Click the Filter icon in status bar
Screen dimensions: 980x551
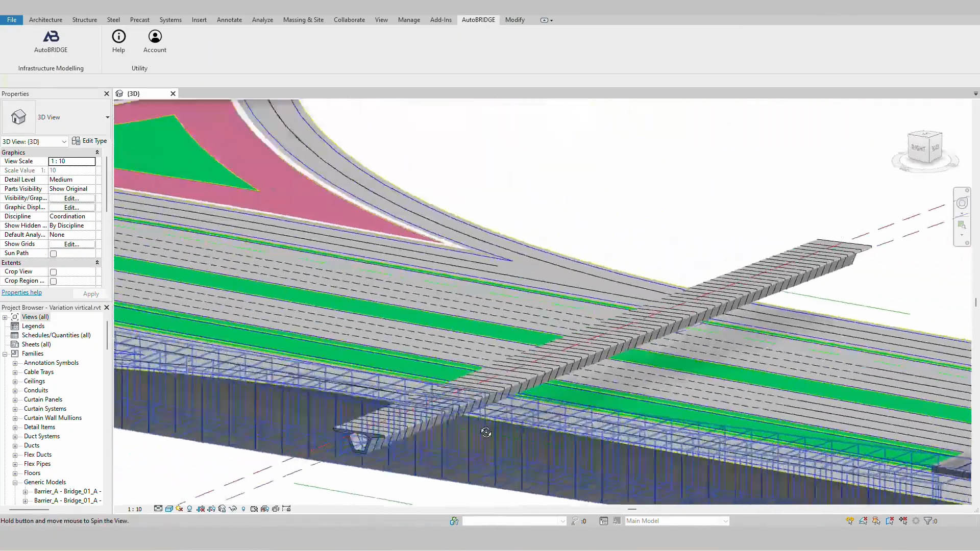click(928, 521)
